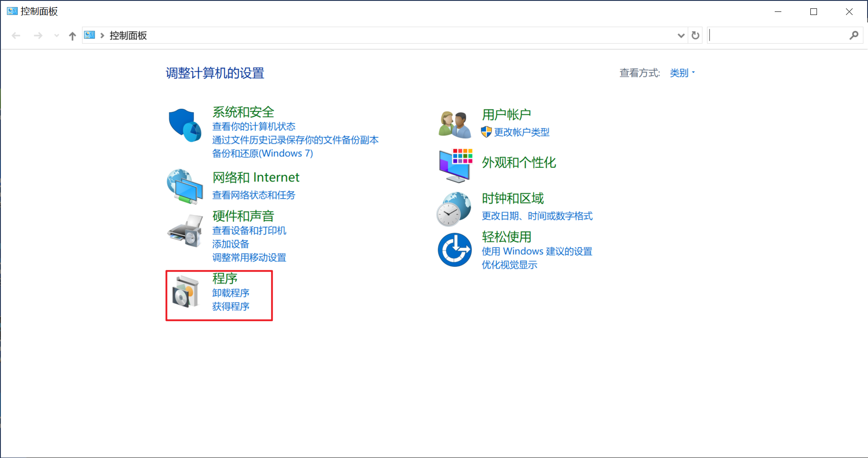
Task: Expand the address bar history chevron
Action: [x=680, y=35]
